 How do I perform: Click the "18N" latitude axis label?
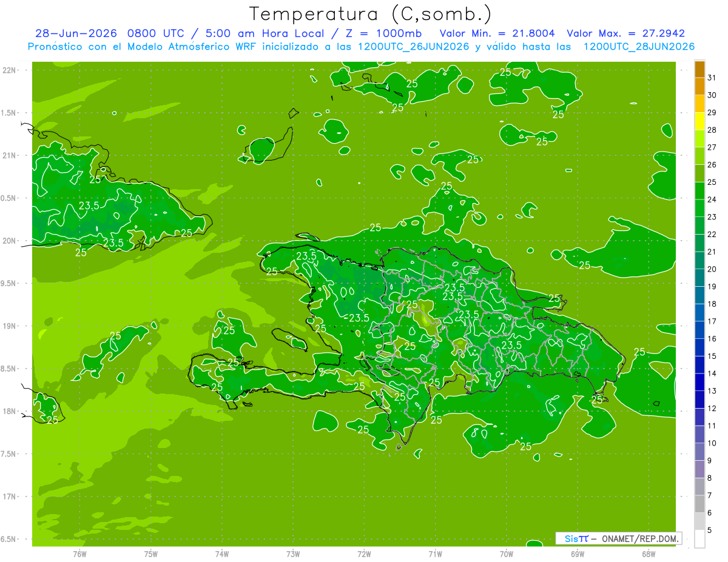(x=10, y=411)
